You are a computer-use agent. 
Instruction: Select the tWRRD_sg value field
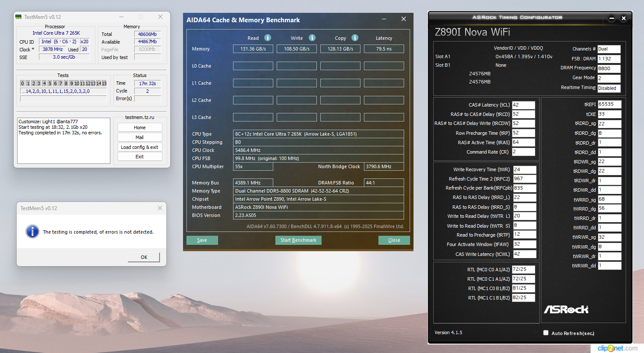pyautogui.click(x=610, y=199)
